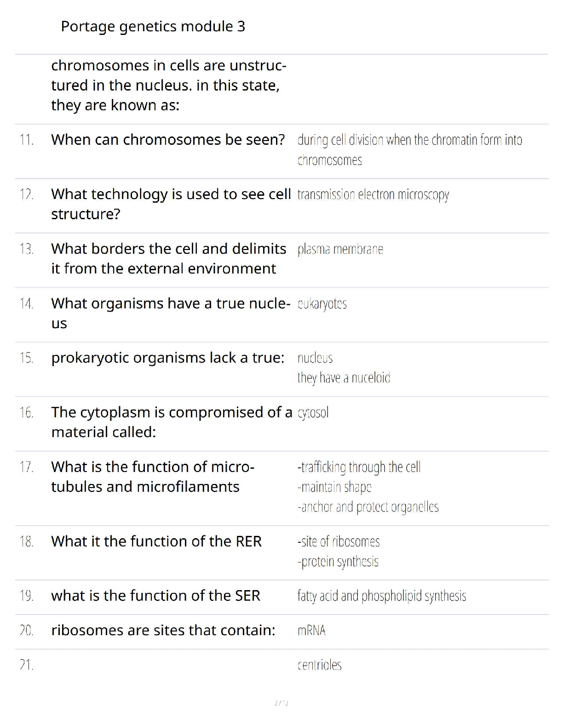Screen dimensions: 563x728
Task: Click the 'centrioles' answer in row 21
Action: click(x=320, y=665)
